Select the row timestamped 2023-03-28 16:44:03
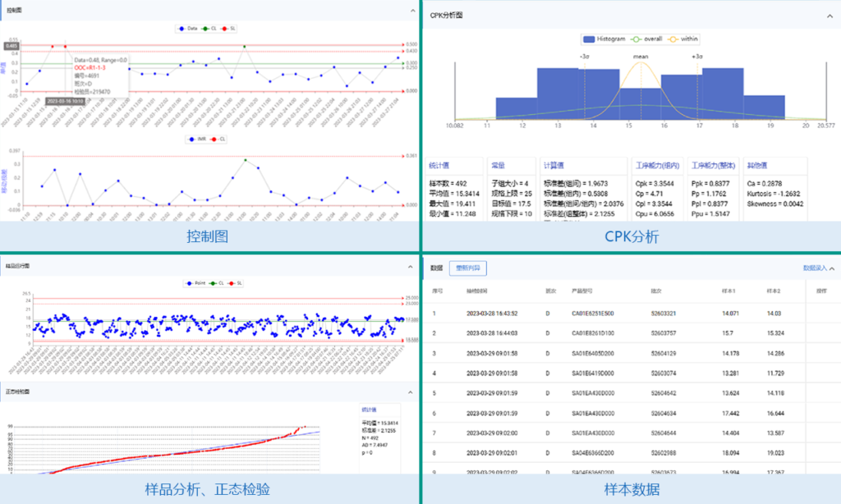 pos(632,333)
